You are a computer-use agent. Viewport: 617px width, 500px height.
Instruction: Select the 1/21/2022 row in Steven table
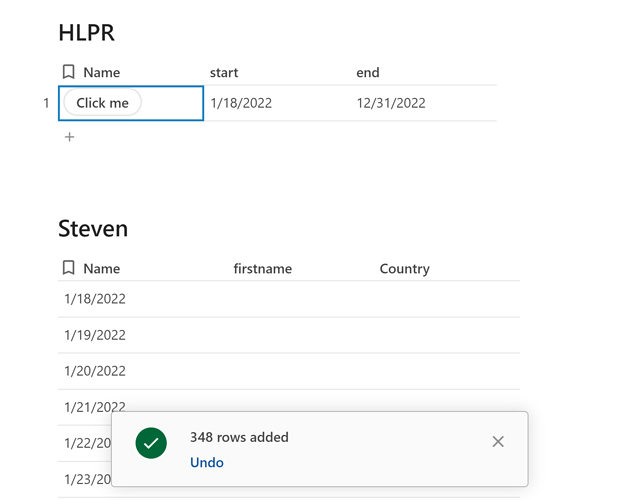(289, 407)
